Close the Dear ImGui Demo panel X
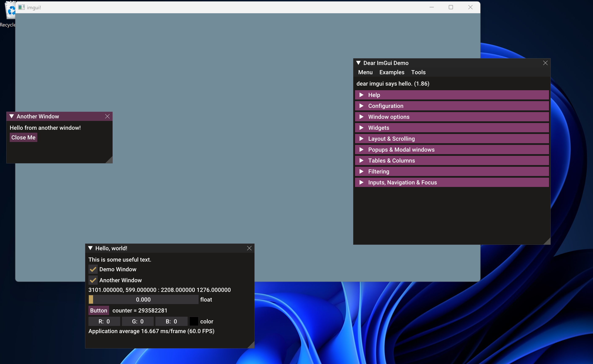This screenshot has width=593, height=364. tap(545, 63)
